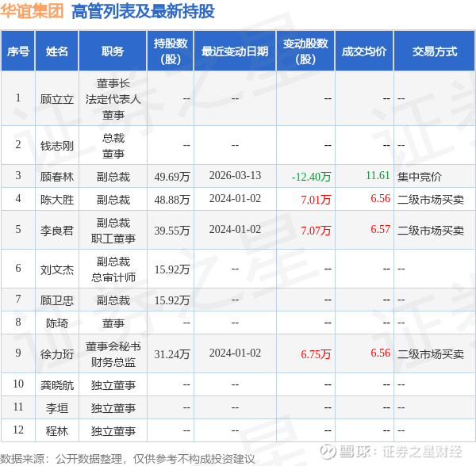Screen dimensions: 476x466
Task: Click the 职务 column header
Action: tap(113, 52)
